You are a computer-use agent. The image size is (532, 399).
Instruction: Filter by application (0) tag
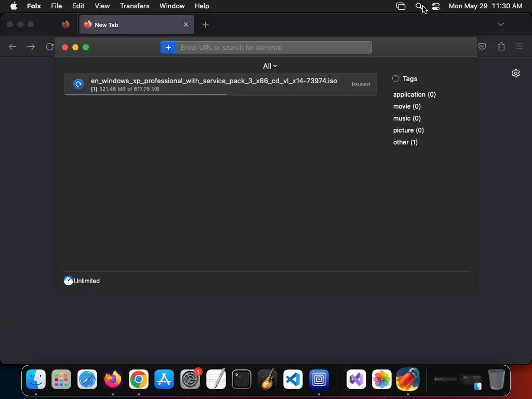414,95
